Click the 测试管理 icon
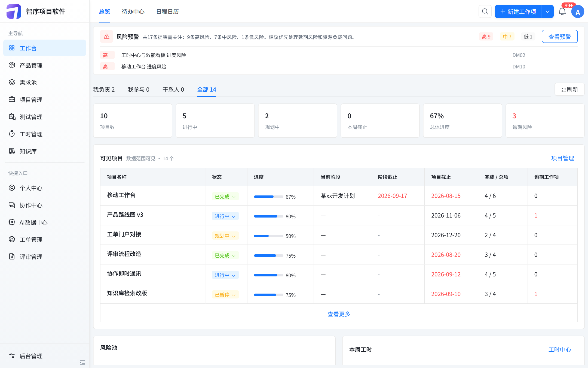This screenshot has width=588, height=368. click(x=12, y=117)
